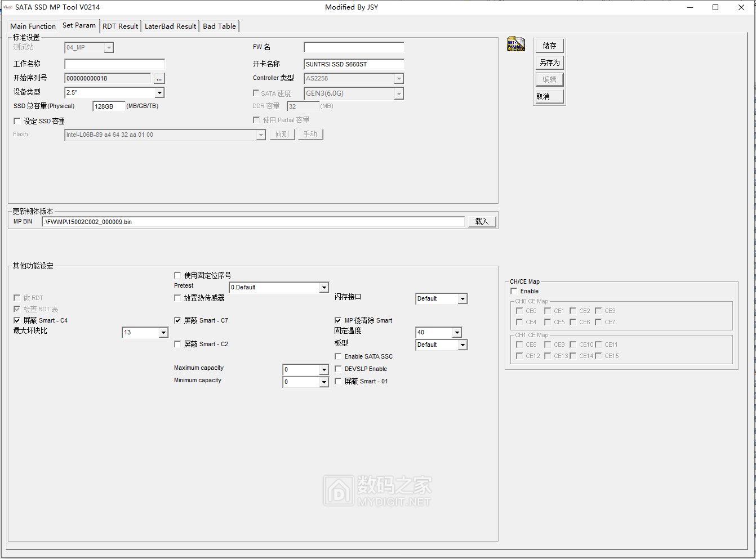Click the 另存为 save-as button
Image resolution: width=756 pixels, height=559 pixels.
[549, 62]
